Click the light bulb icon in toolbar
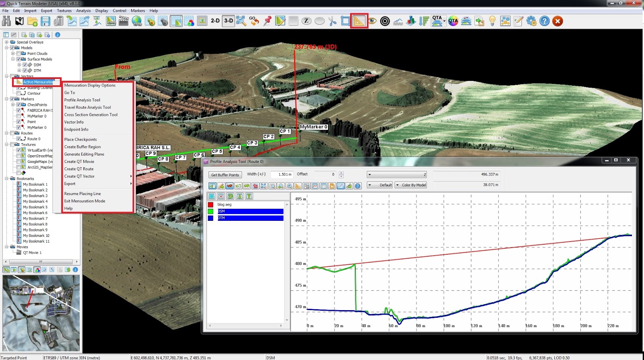The image size is (644, 360). click(x=492, y=21)
